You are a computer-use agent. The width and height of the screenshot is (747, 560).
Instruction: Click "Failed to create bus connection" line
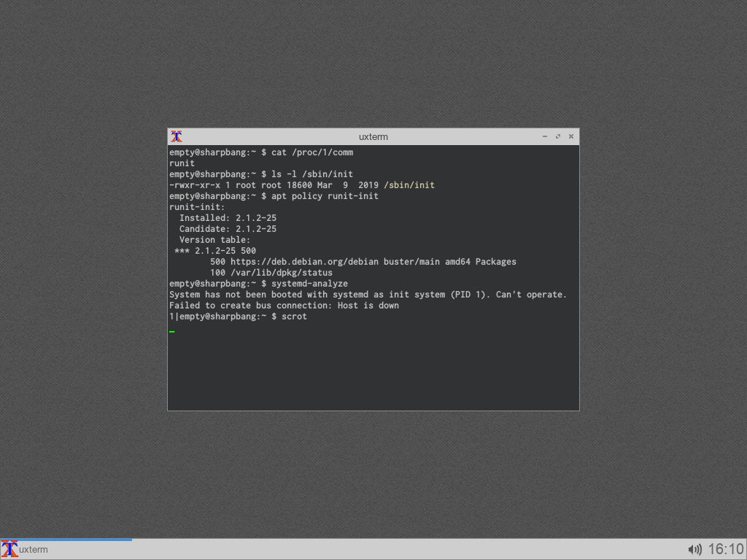284,306
